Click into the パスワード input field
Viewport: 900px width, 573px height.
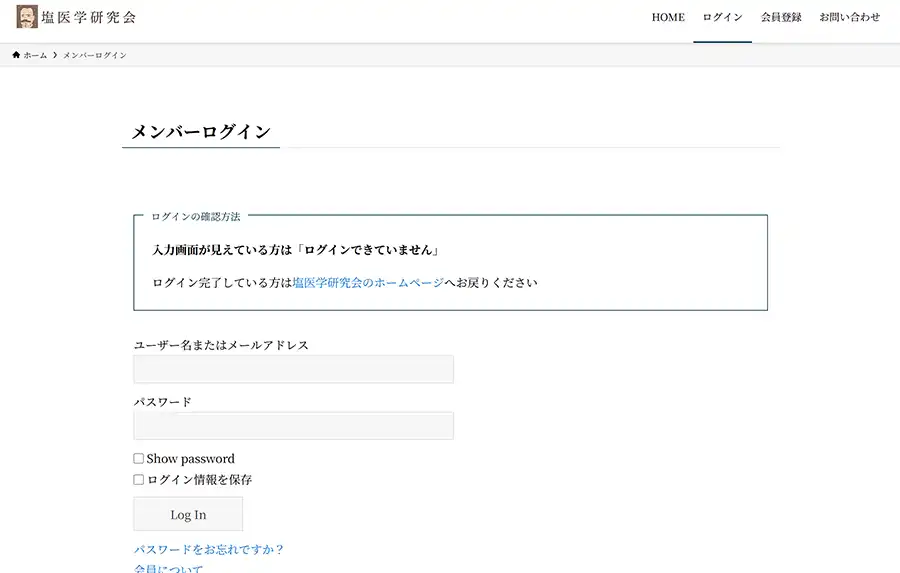(293, 426)
